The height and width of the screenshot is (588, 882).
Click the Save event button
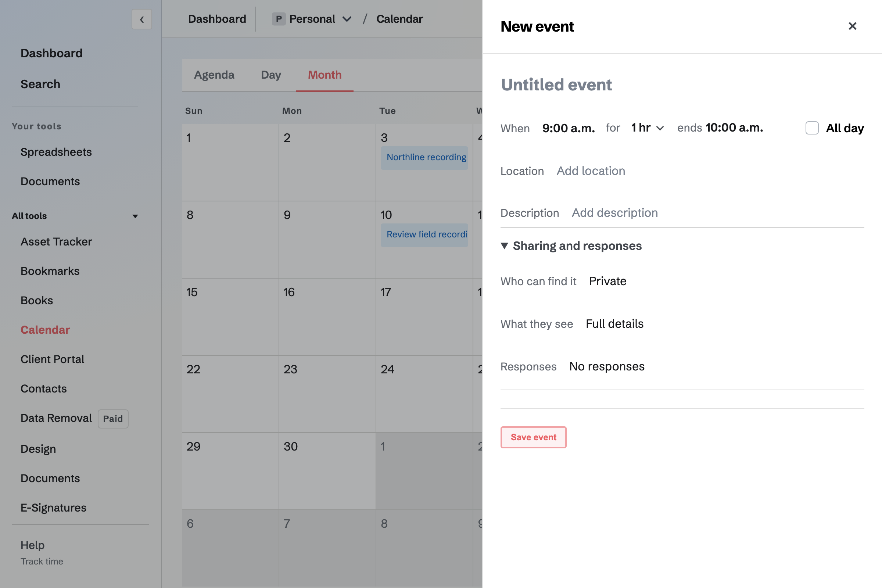pos(533,437)
